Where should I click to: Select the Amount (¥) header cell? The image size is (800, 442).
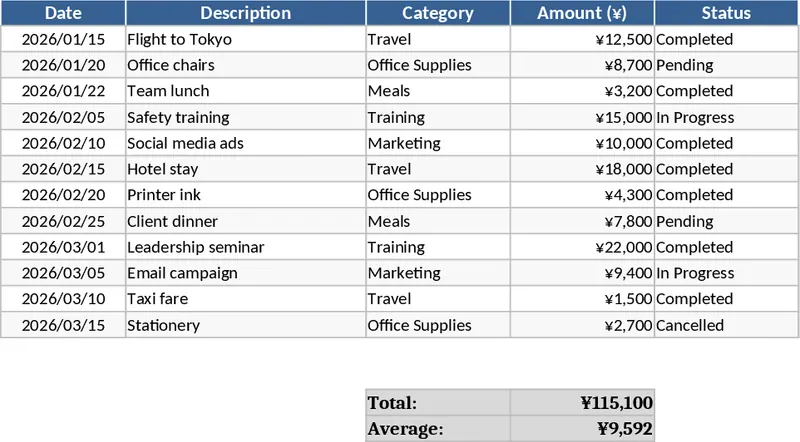tap(582, 13)
